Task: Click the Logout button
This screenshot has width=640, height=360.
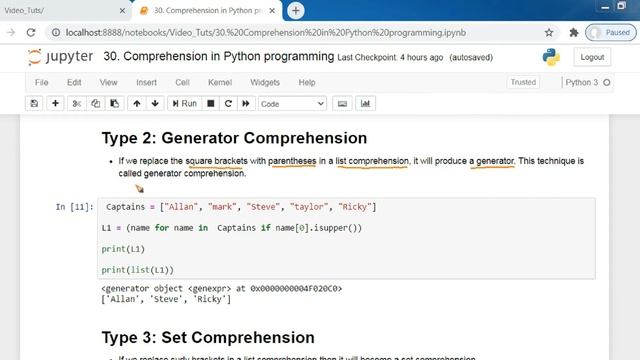Action: (x=592, y=57)
